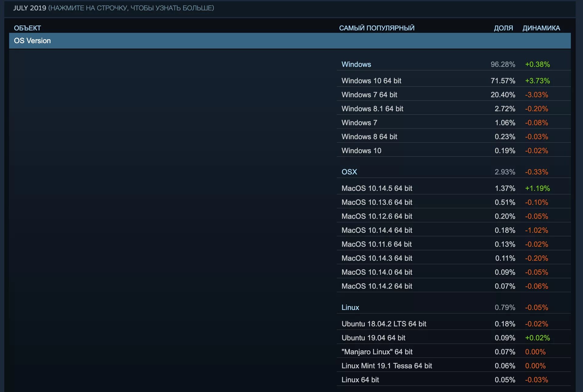This screenshot has width=583, height=392.
Task: Select the Windows 8.1 64 bit row
Action: click(454, 109)
